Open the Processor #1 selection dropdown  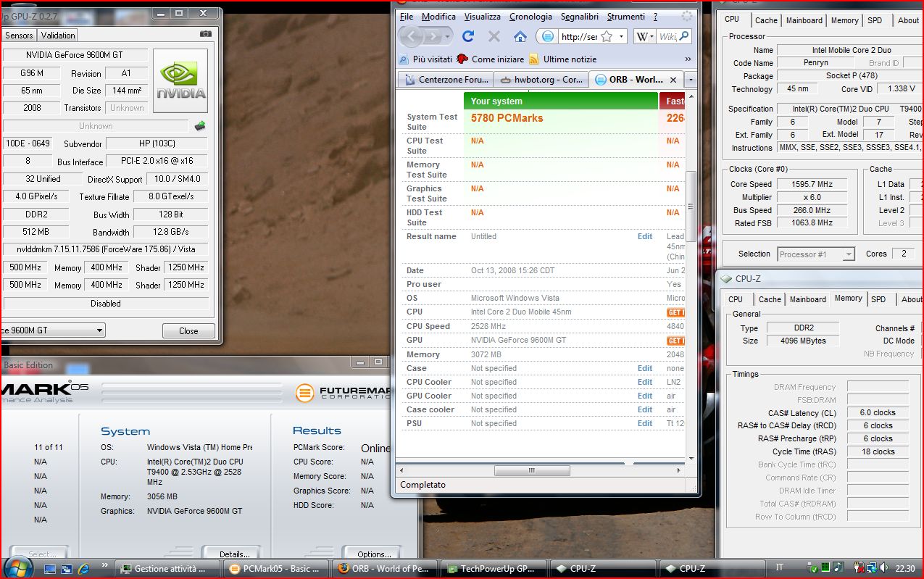point(849,254)
